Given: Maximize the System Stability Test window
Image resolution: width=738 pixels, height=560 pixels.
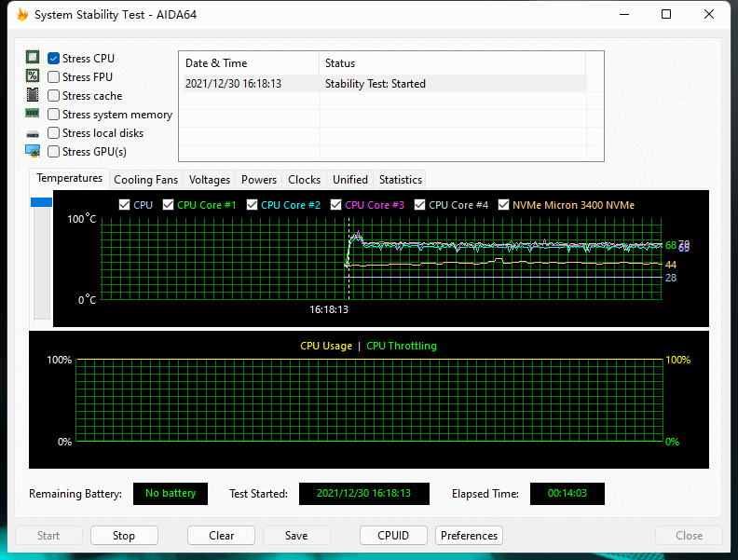Looking at the screenshot, I should [666, 15].
